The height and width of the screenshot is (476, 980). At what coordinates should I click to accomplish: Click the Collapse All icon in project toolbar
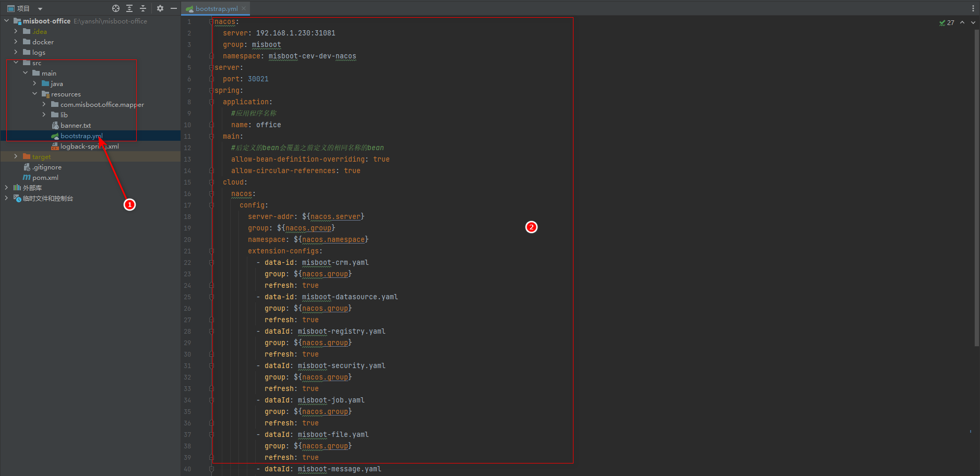pyautogui.click(x=143, y=8)
